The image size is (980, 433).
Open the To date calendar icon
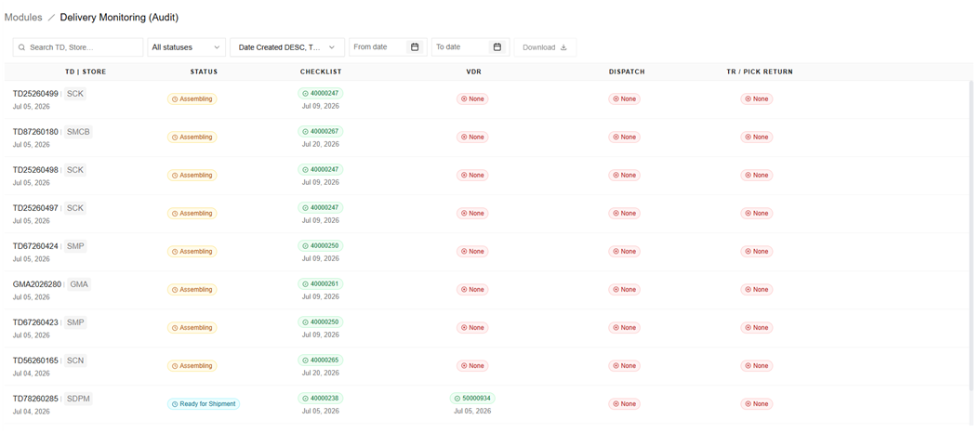click(497, 46)
